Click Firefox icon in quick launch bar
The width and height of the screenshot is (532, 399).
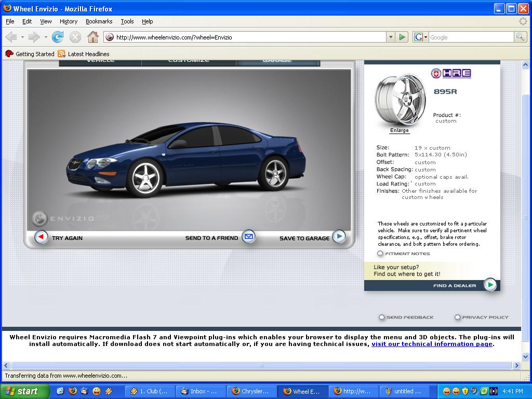point(72,391)
